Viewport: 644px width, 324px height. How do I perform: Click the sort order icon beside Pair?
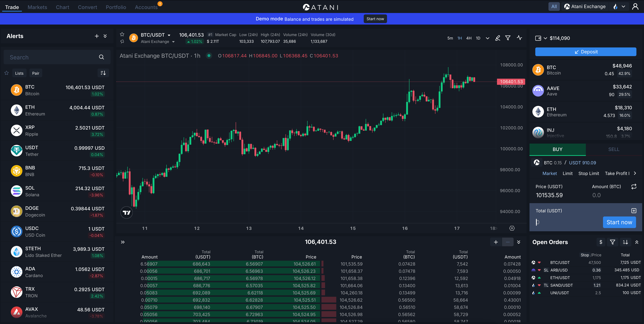[x=103, y=73]
